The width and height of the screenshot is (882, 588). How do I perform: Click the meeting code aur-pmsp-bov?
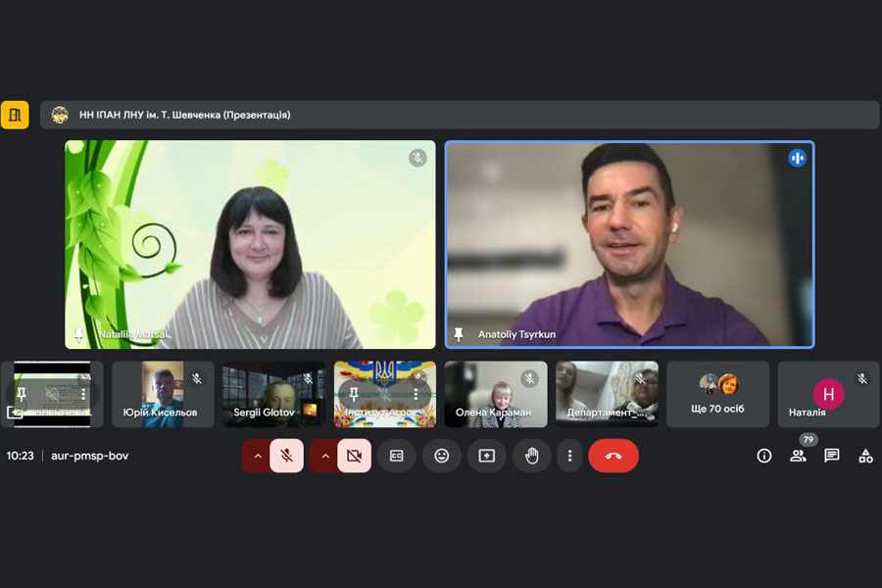click(89, 456)
